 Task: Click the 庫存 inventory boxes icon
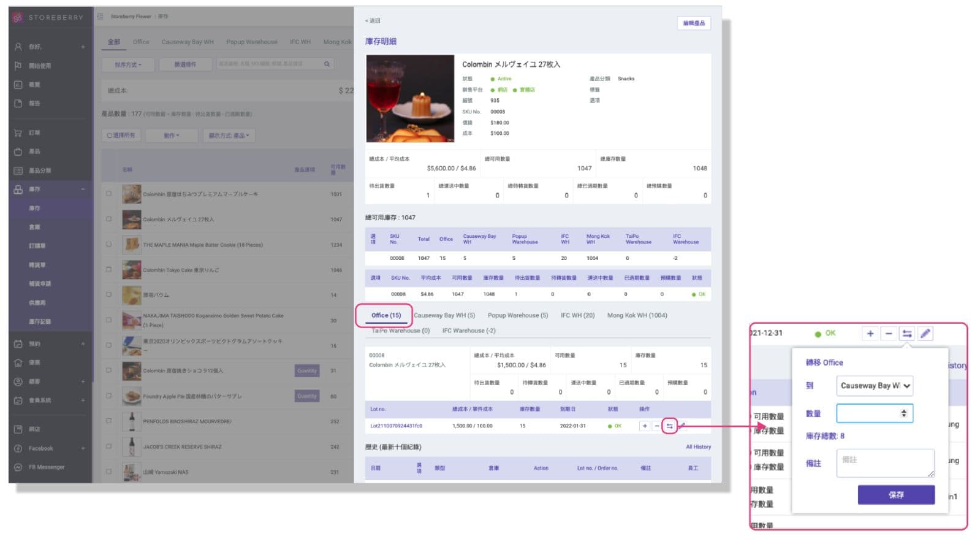(x=18, y=190)
